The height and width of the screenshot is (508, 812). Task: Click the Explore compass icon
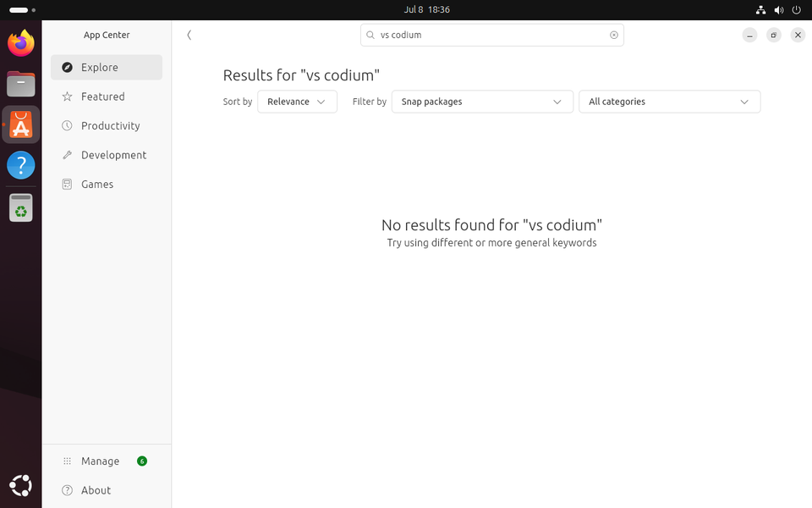[x=67, y=68]
